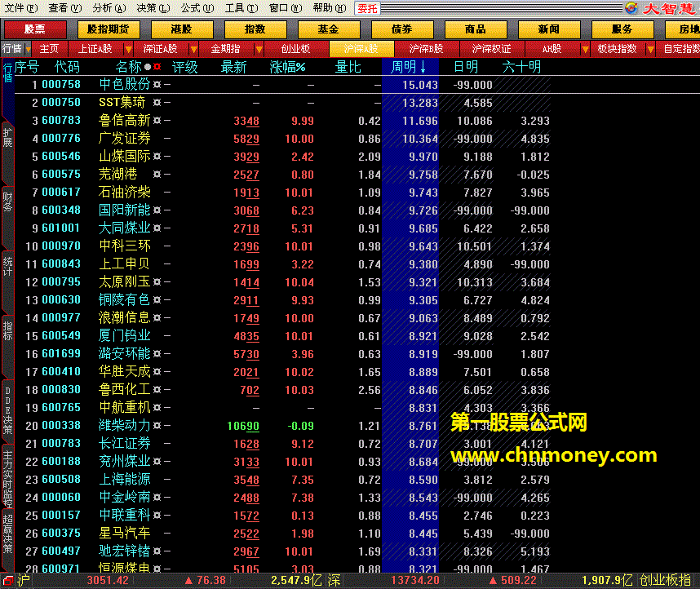Expand the AH股 dropdown arrow

[x=585, y=49]
